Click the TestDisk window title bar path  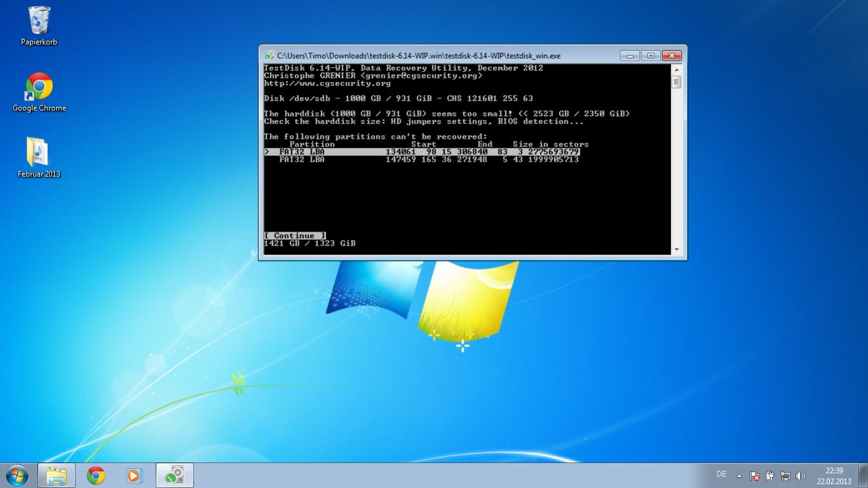418,56
